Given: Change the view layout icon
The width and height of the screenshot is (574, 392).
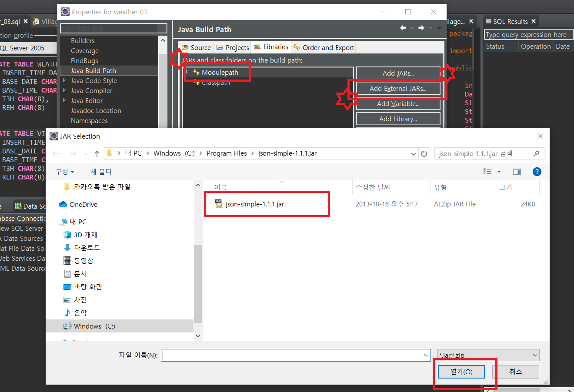Looking at the screenshot, I should (x=487, y=172).
